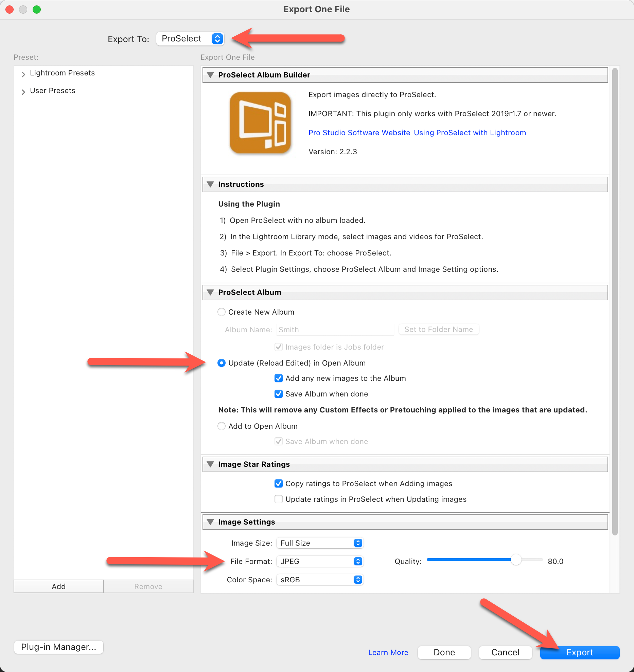Collapse the Instructions section

click(x=210, y=184)
